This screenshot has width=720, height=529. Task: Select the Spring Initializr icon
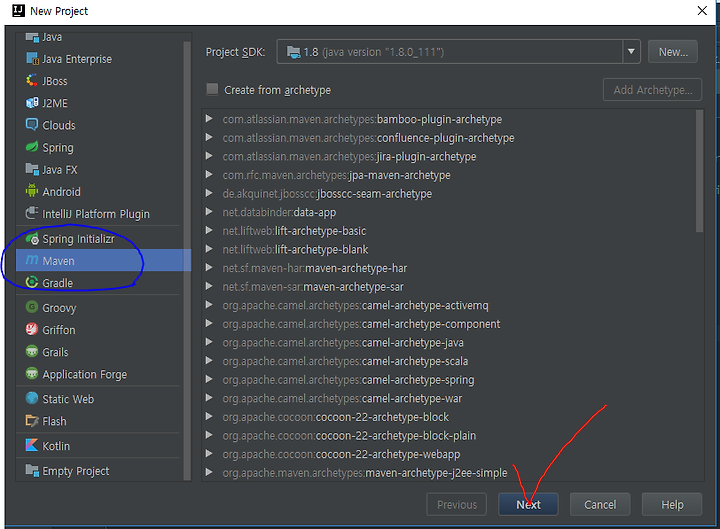(x=32, y=239)
